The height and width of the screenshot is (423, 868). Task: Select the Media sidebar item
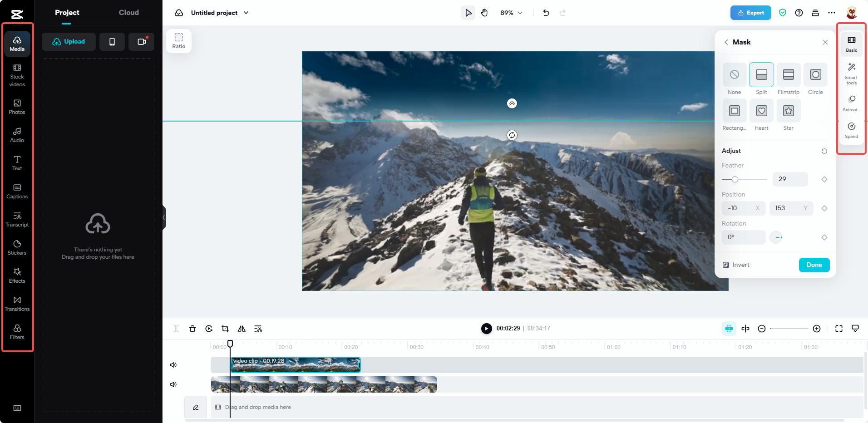point(17,44)
